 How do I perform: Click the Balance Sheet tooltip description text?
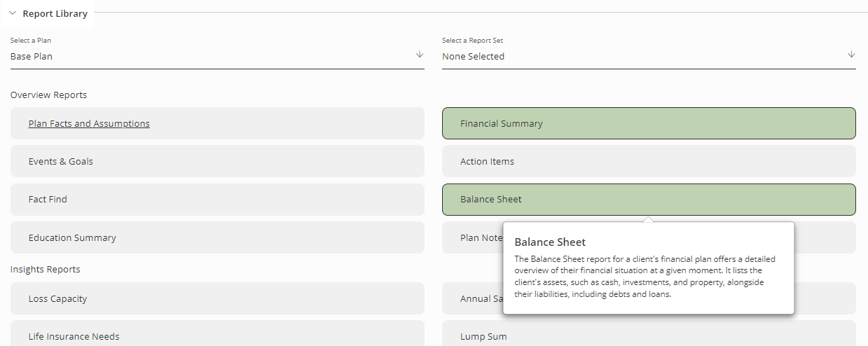pyautogui.click(x=645, y=277)
